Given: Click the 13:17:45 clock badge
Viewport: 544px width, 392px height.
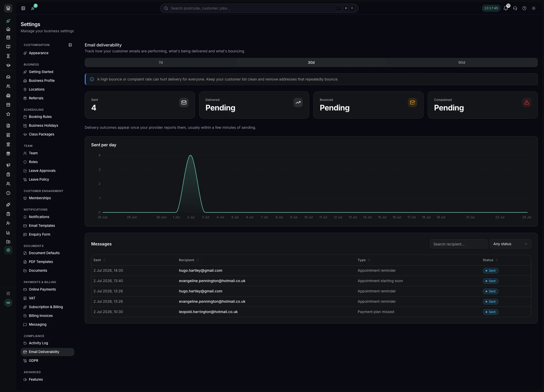Looking at the screenshot, I should [491, 8].
